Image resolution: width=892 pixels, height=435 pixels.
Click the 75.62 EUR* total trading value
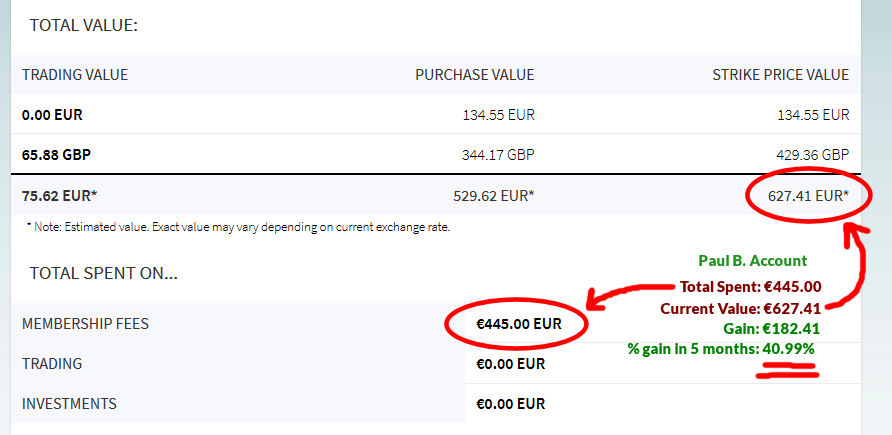[x=60, y=196]
